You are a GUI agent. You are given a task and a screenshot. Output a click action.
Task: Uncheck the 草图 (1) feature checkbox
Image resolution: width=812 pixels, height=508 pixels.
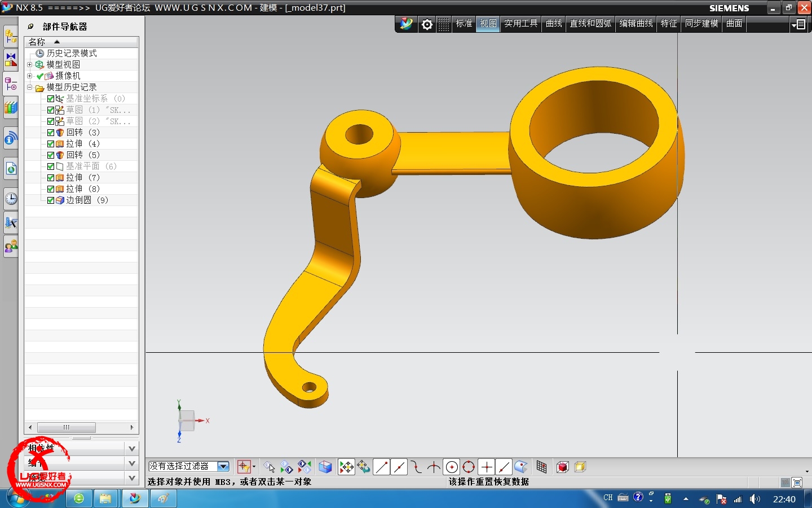[51, 110]
